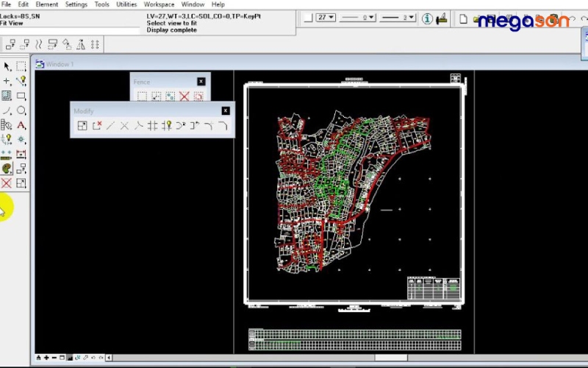Pick the Construct Circular Fillet tool
The image size is (588, 368).
[209, 126]
